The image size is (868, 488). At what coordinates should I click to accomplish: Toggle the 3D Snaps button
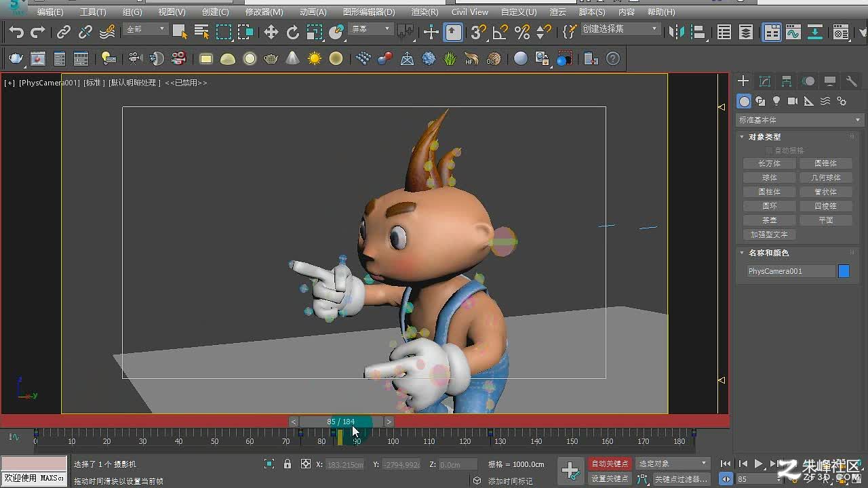coord(479,32)
